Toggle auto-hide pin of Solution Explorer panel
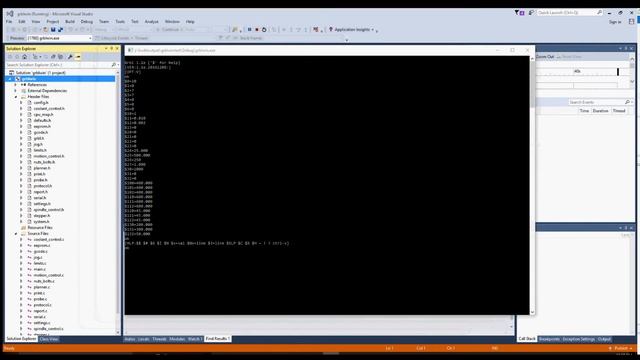This screenshot has width=640, height=360. pos(111,49)
